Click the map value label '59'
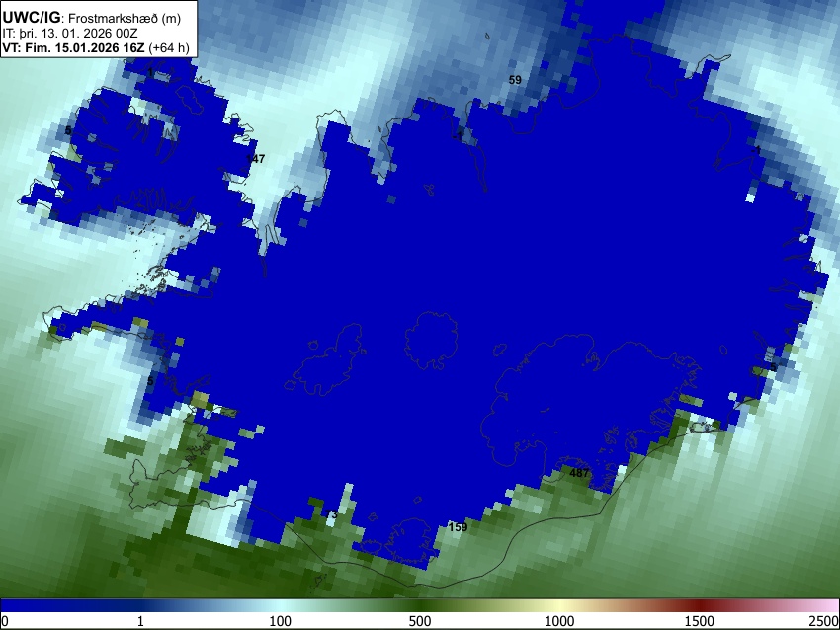The width and height of the screenshot is (840, 630). 515,80
